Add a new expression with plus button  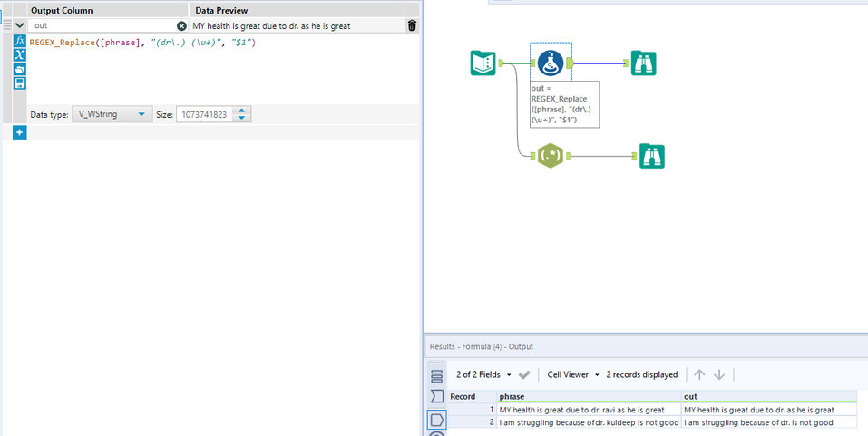click(19, 132)
